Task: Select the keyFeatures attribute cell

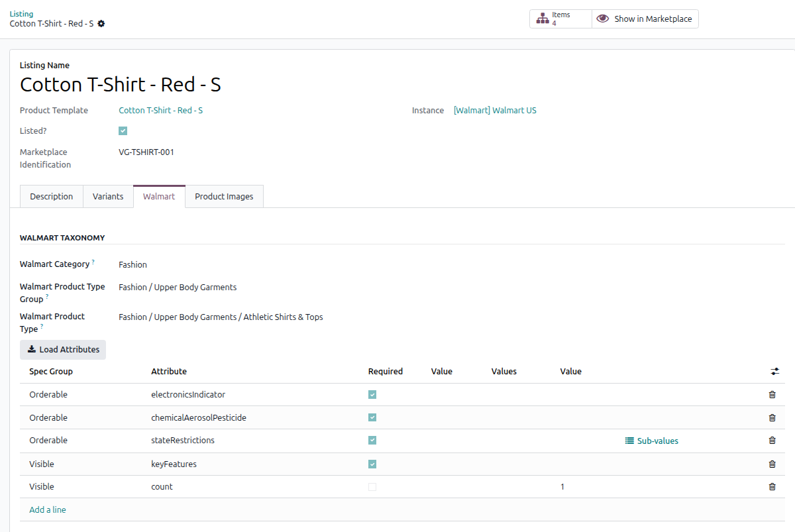Action: pyautogui.click(x=174, y=464)
